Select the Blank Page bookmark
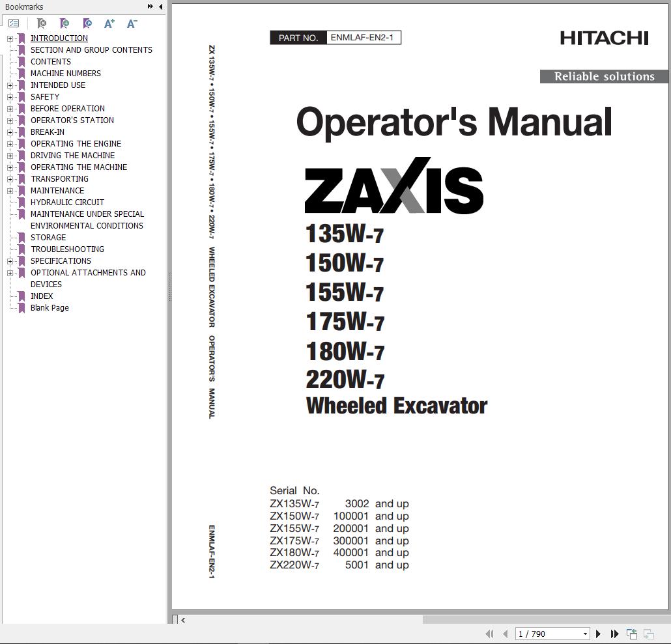671x644 pixels. tap(50, 308)
